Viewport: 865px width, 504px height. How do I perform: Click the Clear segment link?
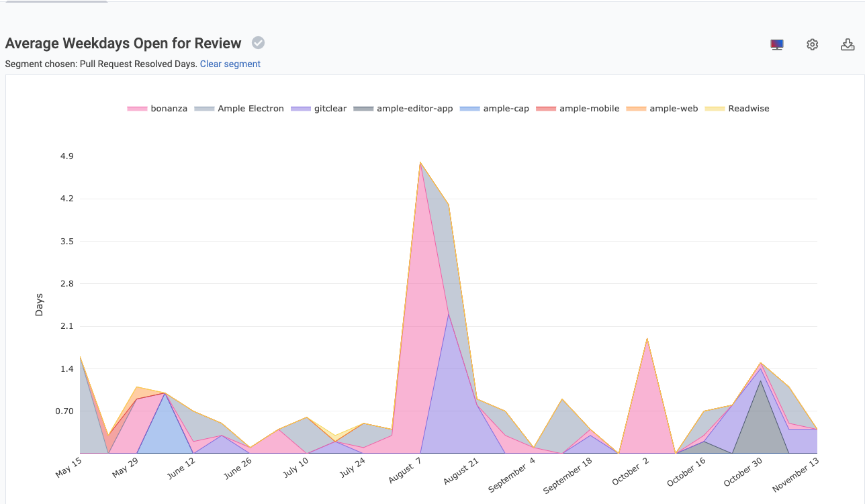pyautogui.click(x=230, y=64)
